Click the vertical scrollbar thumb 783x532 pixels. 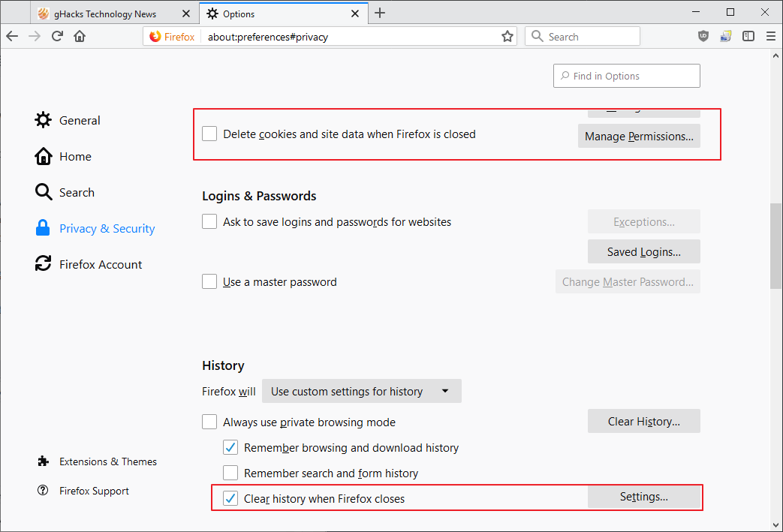[x=775, y=245]
